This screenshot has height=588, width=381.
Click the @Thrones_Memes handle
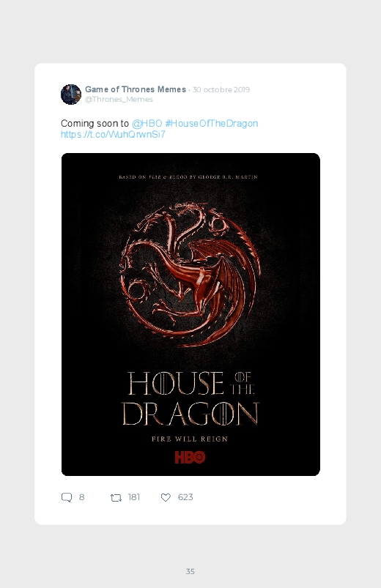[x=119, y=100]
